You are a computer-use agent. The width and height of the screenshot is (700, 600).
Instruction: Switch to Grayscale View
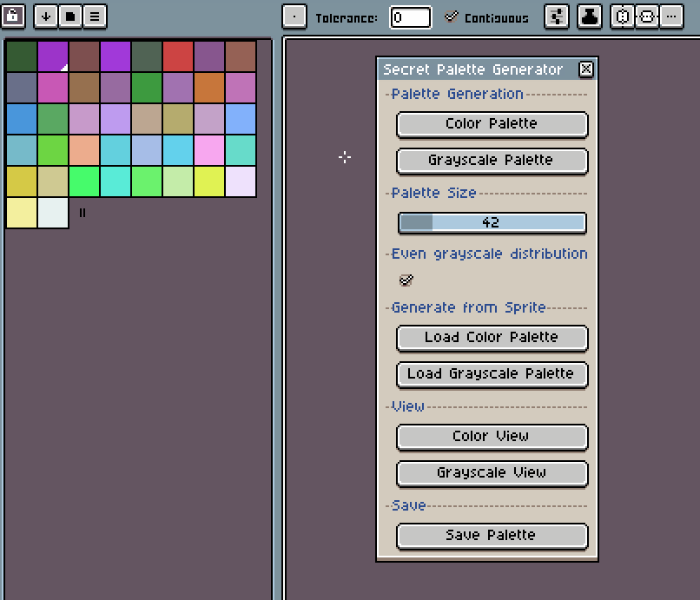coord(492,473)
